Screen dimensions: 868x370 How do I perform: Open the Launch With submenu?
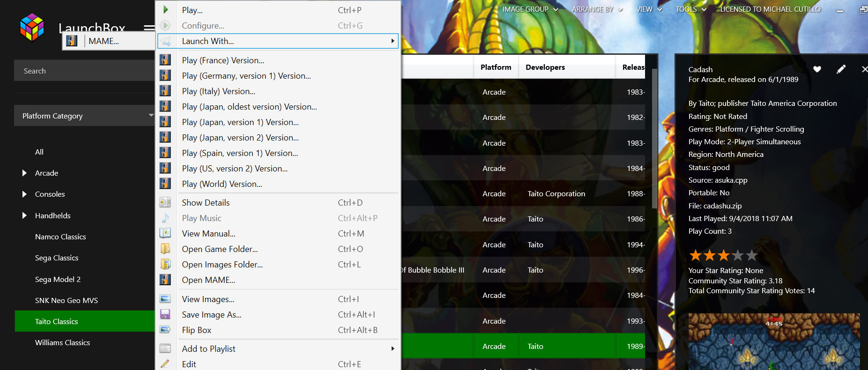click(278, 41)
